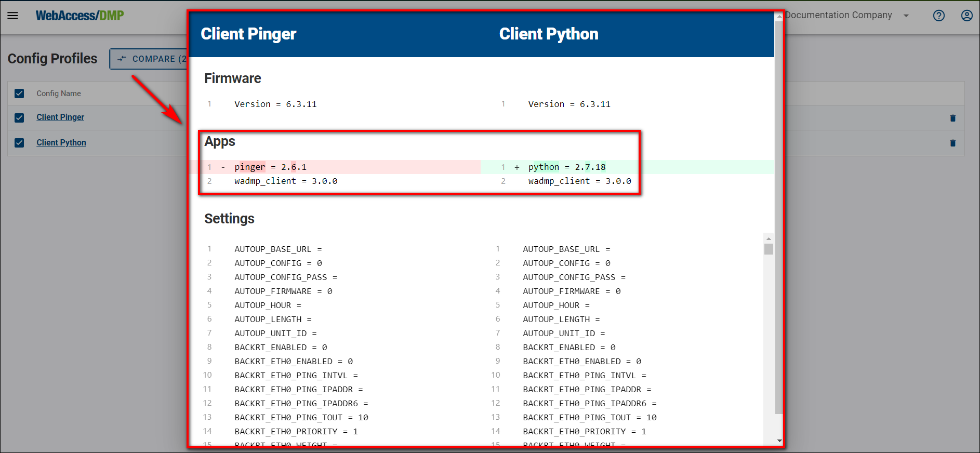Click left 'BACKRT_ENABLED = 0' line
The height and width of the screenshot is (453, 980).
[x=281, y=348]
